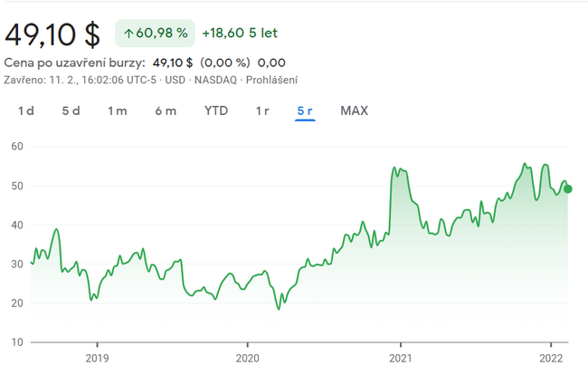Click the 2022 x-axis year label

[551, 358]
